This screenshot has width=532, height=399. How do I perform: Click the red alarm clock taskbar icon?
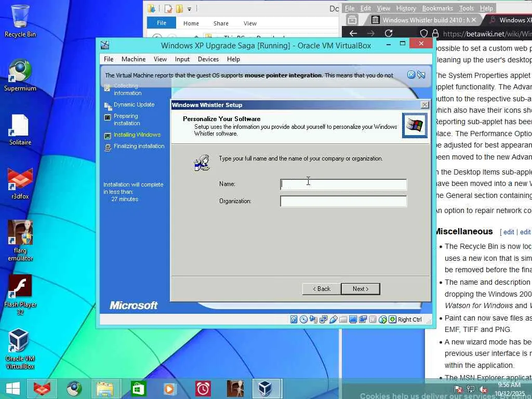click(x=203, y=389)
